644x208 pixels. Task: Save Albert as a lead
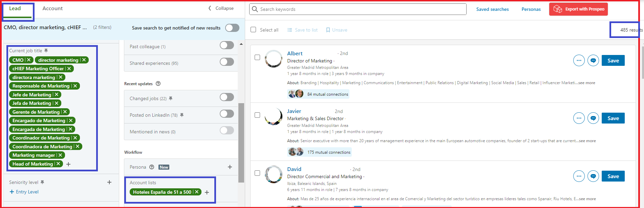click(613, 61)
